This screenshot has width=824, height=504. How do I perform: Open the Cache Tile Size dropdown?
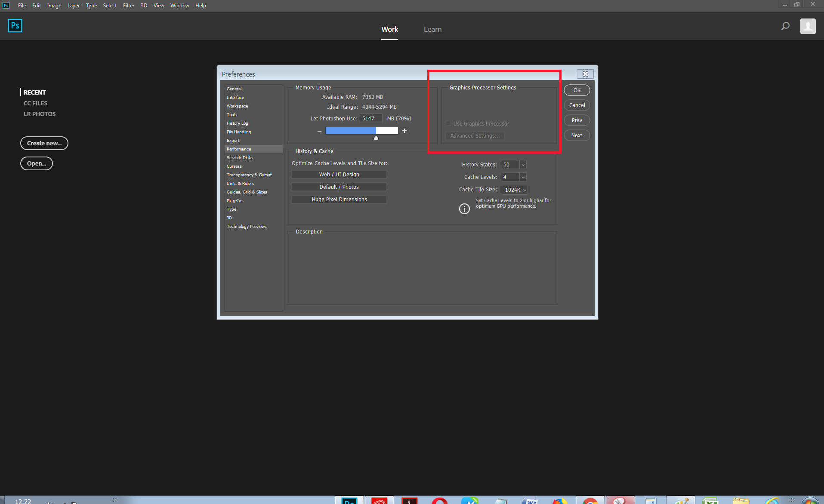click(x=514, y=190)
